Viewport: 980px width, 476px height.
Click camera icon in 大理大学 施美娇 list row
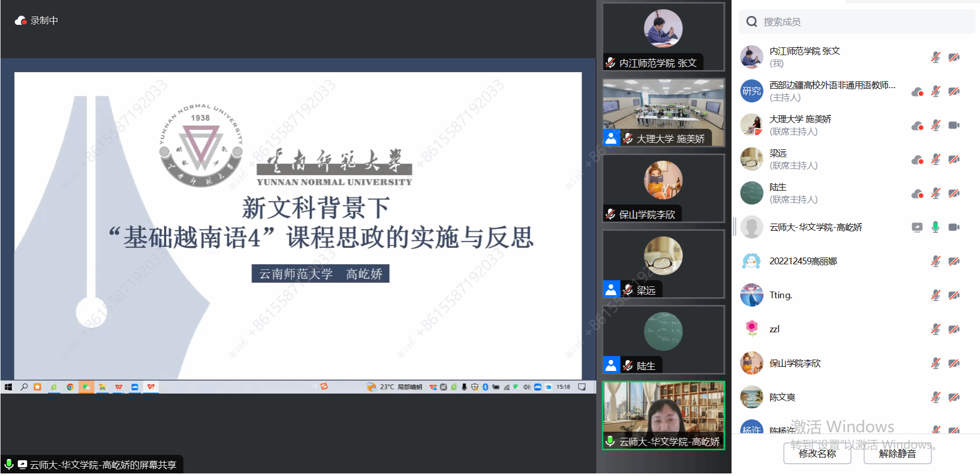tap(954, 125)
